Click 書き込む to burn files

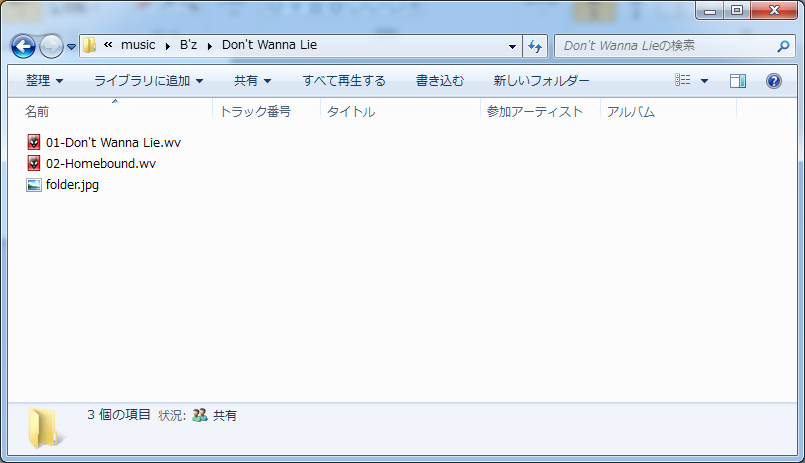click(440, 81)
